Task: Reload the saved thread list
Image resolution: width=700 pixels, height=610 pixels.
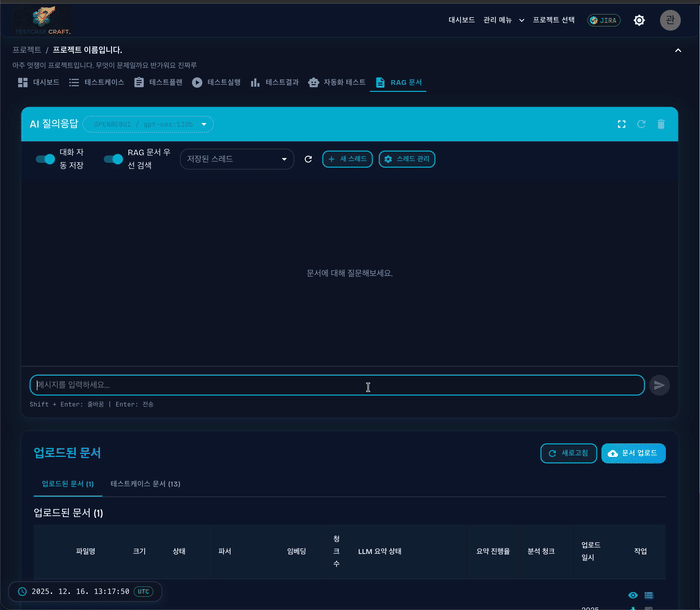Action: [x=308, y=159]
